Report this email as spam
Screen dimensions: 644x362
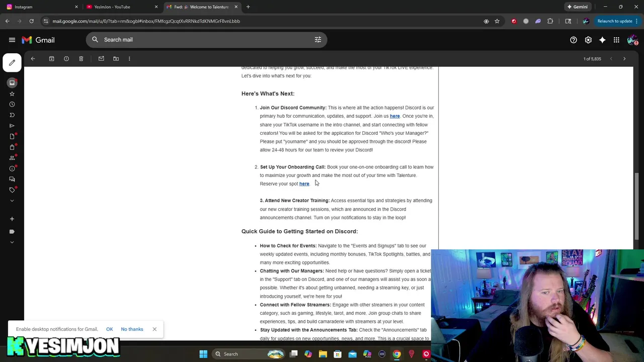tap(66, 59)
